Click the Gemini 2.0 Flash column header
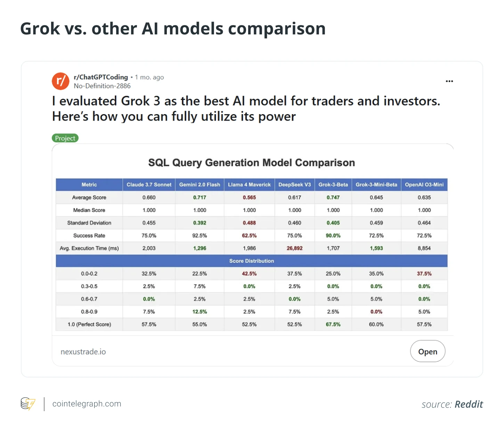 click(199, 185)
